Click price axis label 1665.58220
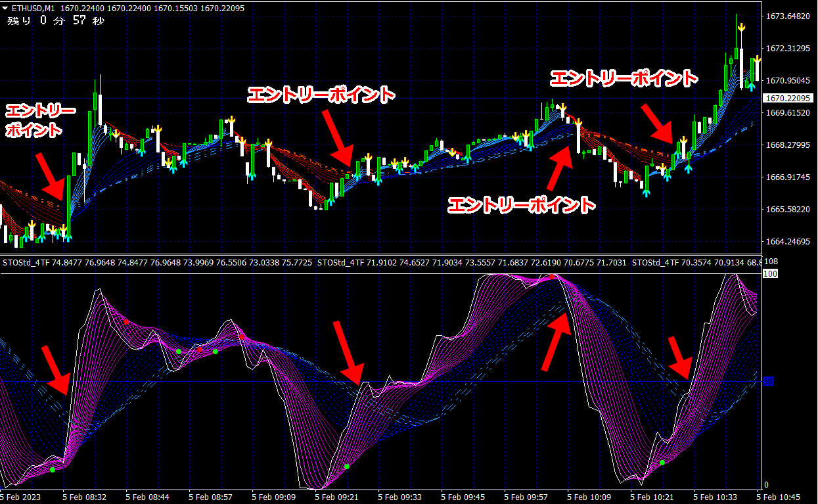This screenshot has width=818, height=504. [x=788, y=210]
